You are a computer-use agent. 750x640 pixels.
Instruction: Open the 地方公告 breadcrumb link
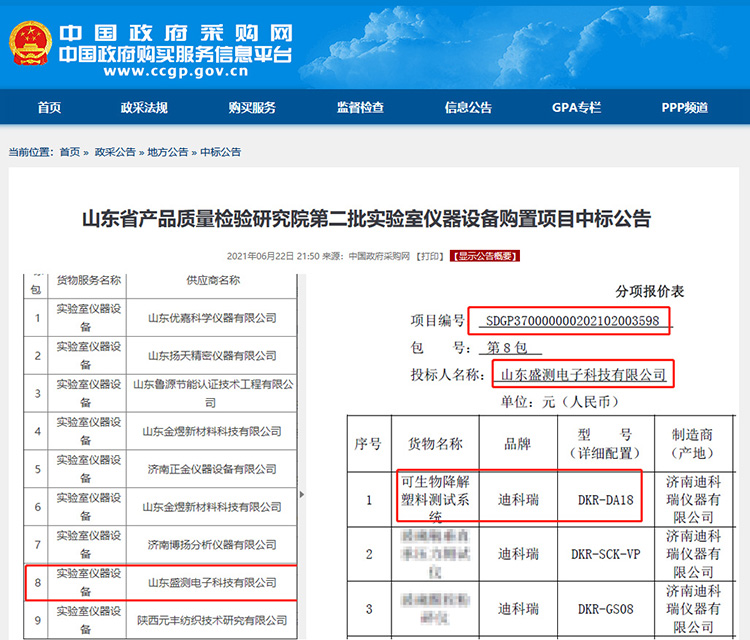[x=168, y=152]
